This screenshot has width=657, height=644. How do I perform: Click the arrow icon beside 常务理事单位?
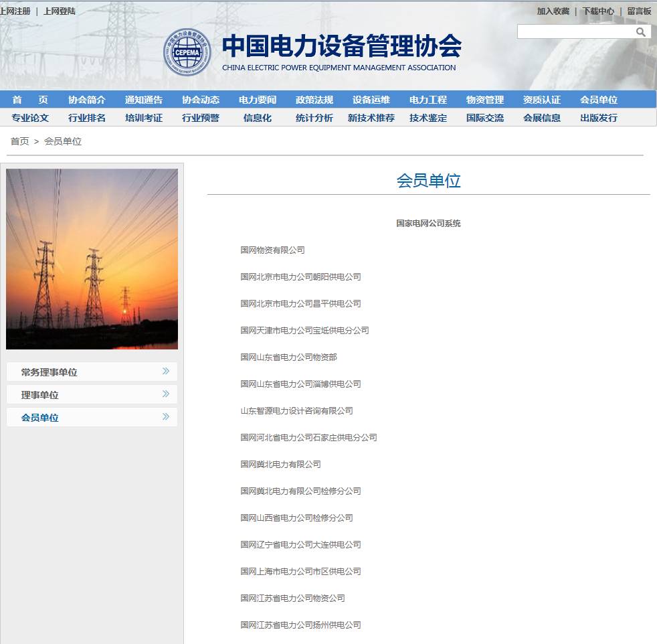[166, 371]
